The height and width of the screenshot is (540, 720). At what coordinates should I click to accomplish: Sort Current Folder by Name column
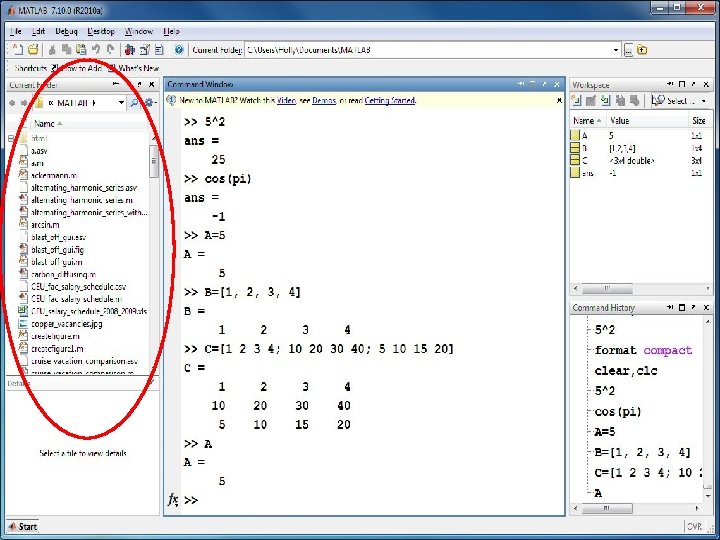[x=89, y=124]
